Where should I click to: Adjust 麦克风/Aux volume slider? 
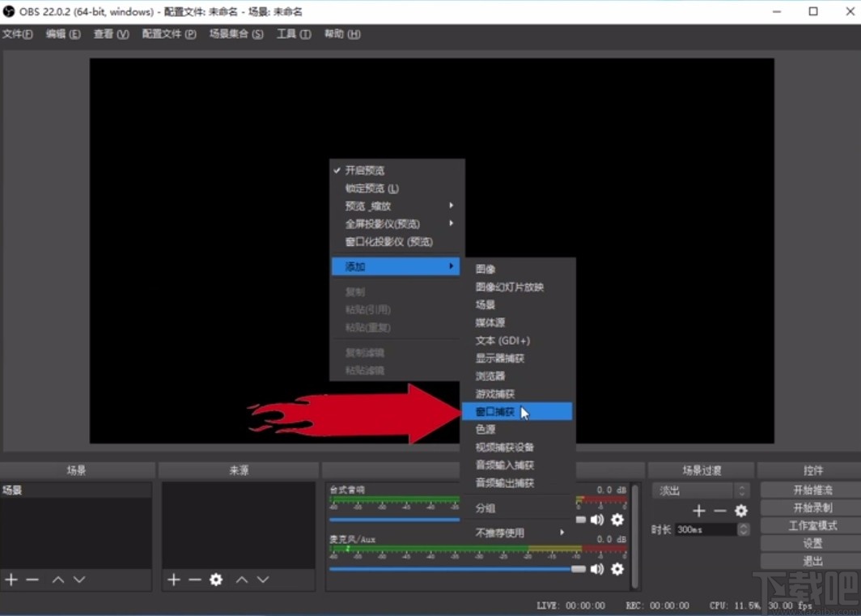click(457, 569)
